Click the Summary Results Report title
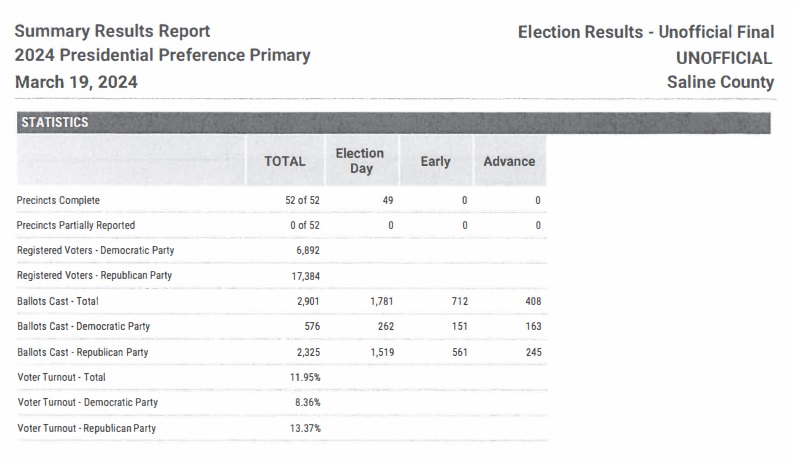The height and width of the screenshot is (460, 793). coord(112,31)
